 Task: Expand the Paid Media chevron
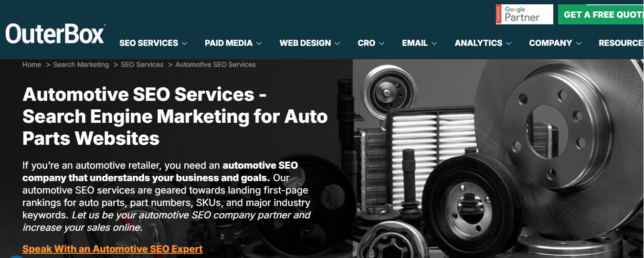[x=259, y=43]
